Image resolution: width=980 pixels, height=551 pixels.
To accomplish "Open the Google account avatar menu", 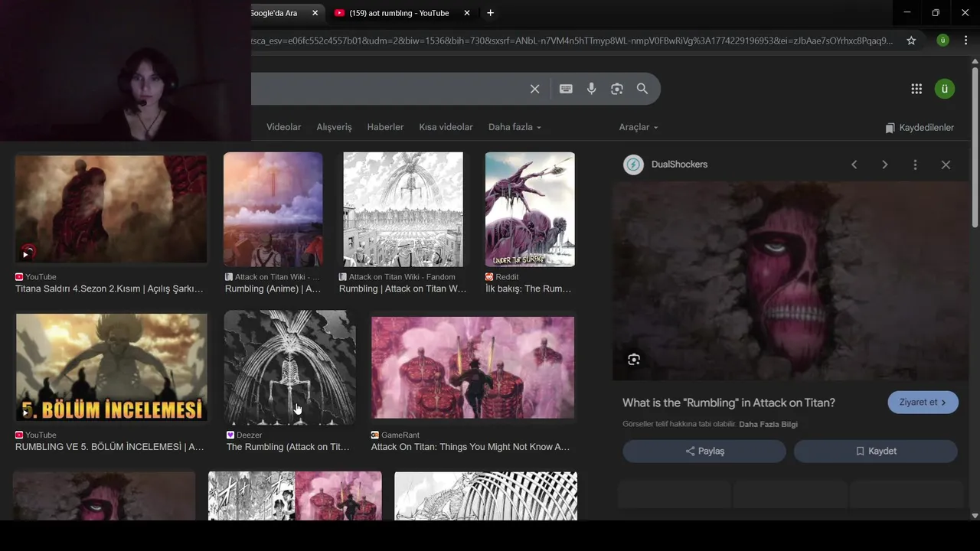I will (944, 89).
